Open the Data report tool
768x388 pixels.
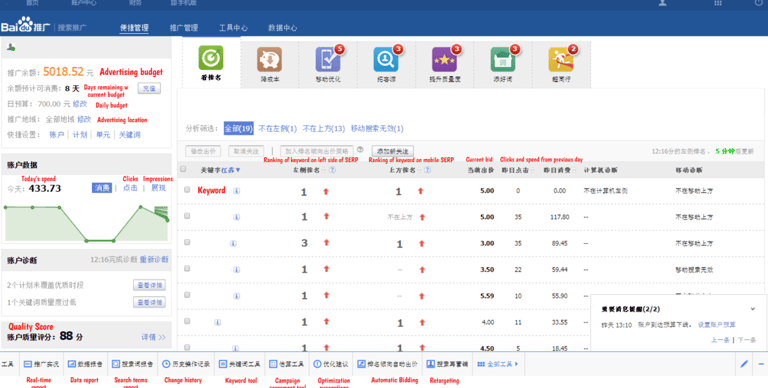[x=85, y=364]
